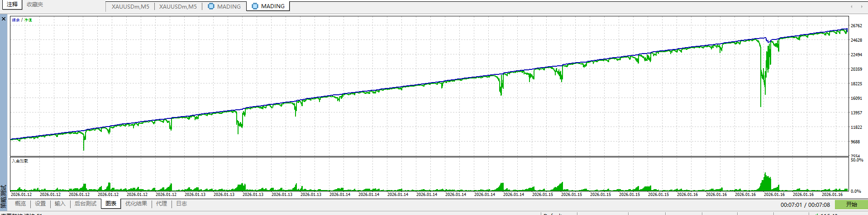Click the 22494 axis value
868x215 pixels.
(x=856, y=55)
